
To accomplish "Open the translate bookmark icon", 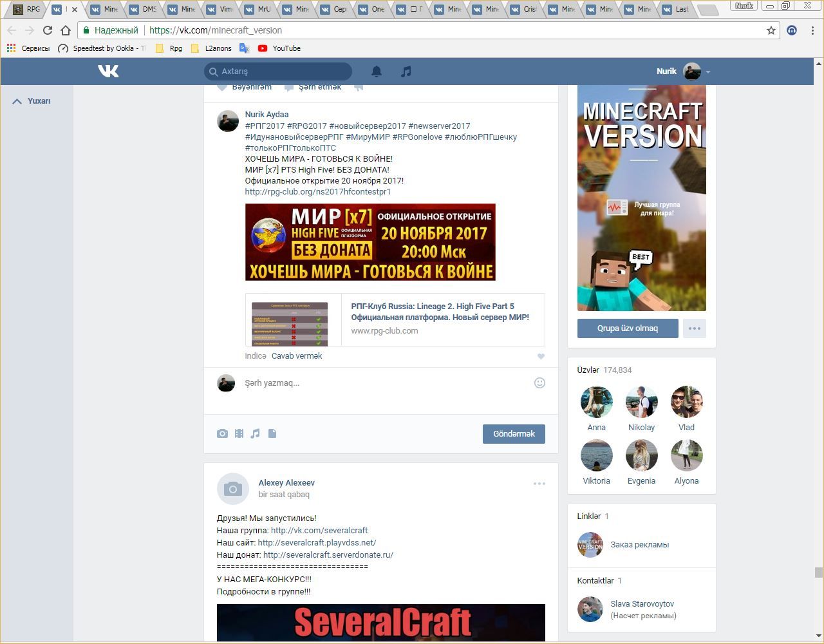I will 244,48.
